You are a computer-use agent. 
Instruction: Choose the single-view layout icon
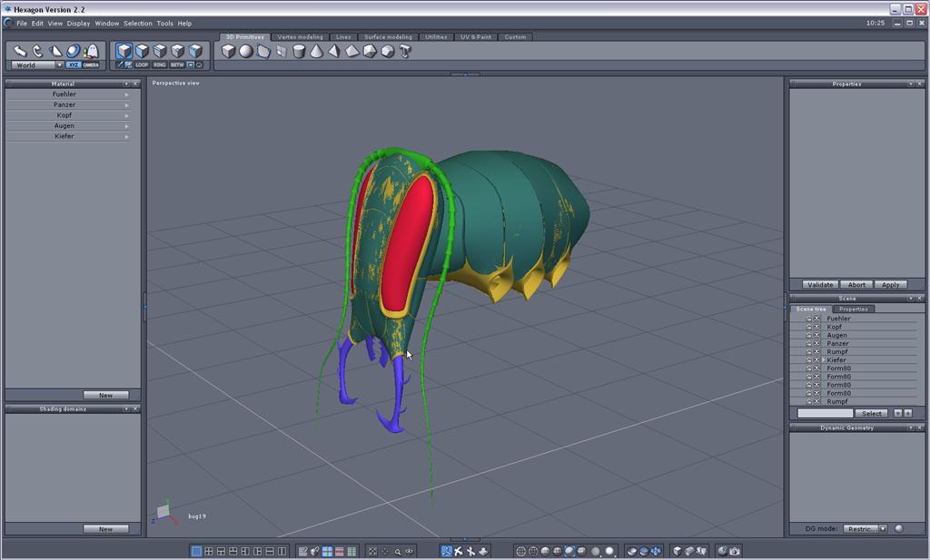tap(197, 551)
